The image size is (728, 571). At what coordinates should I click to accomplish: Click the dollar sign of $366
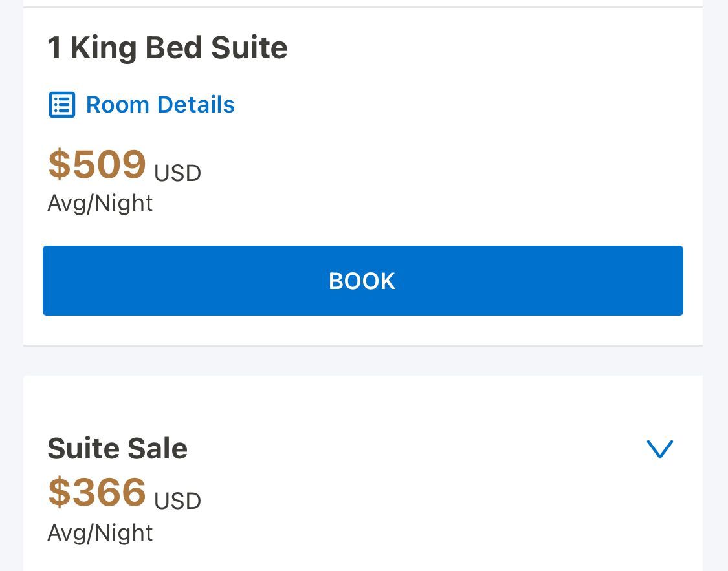tap(60, 491)
